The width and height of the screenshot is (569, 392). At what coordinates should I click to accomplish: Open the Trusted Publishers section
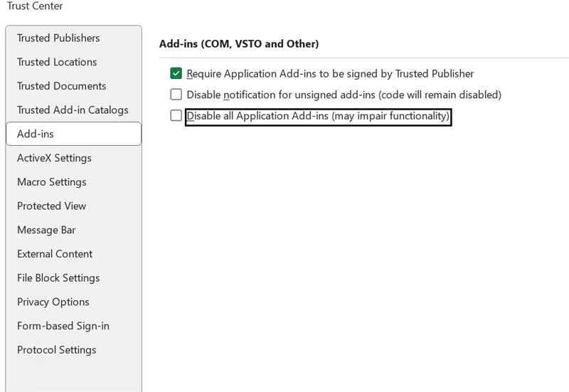coord(74,38)
